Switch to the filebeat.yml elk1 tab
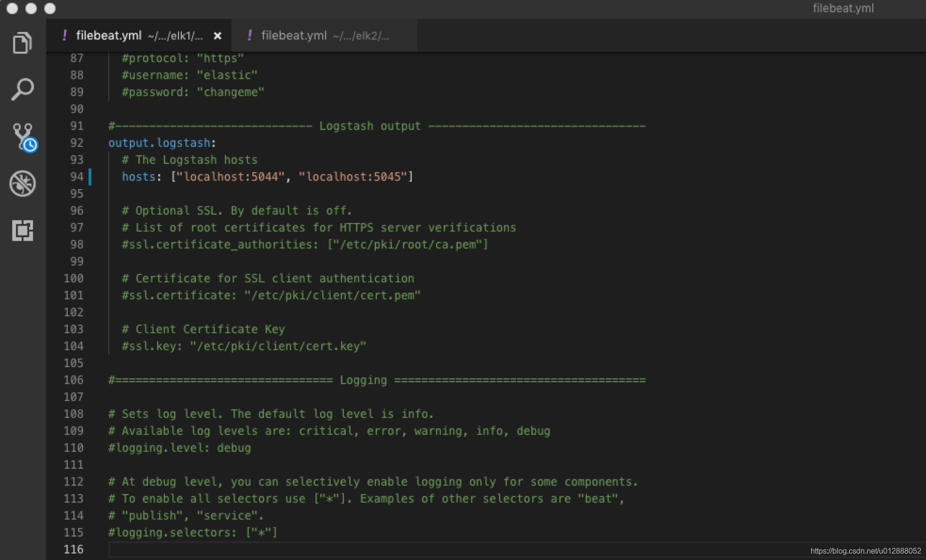Viewport: 926px width, 560px height. tap(139, 36)
